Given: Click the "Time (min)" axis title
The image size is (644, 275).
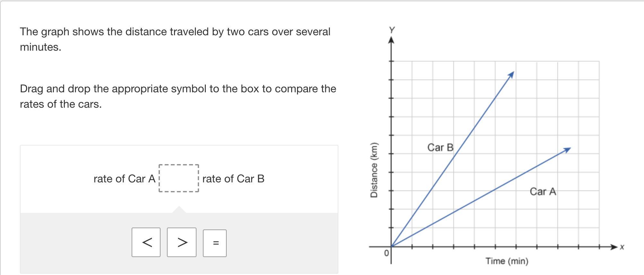Looking at the screenshot, I should tap(507, 261).
